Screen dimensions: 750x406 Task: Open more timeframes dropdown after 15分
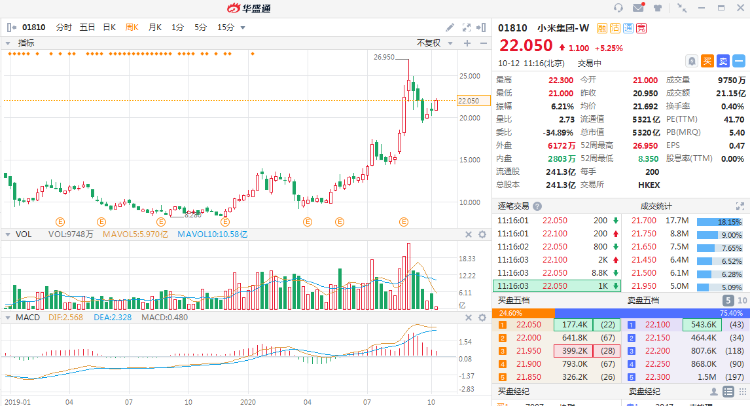click(243, 28)
